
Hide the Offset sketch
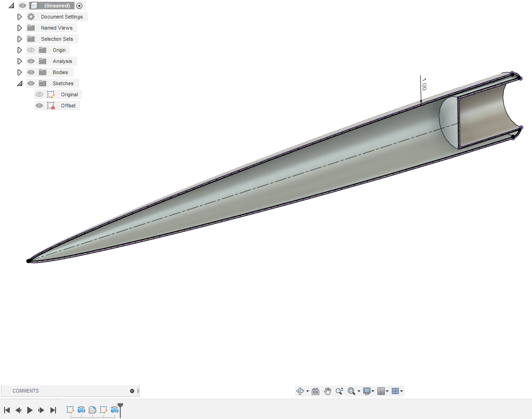point(39,106)
